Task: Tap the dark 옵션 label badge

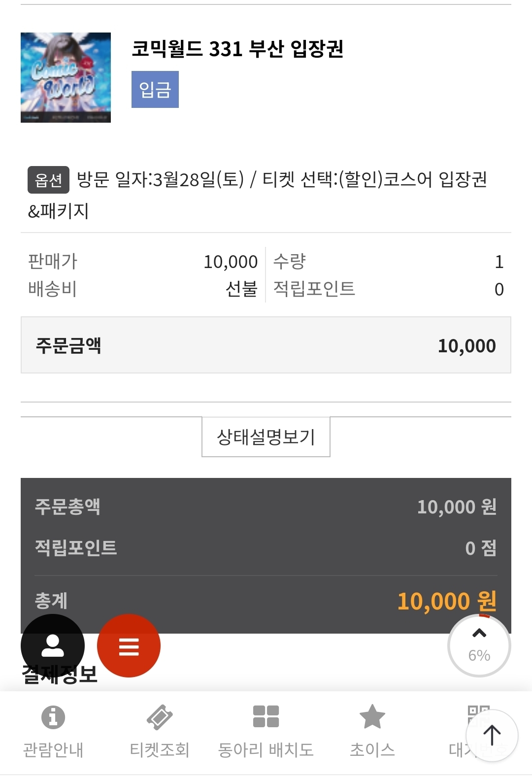Action: pos(48,180)
